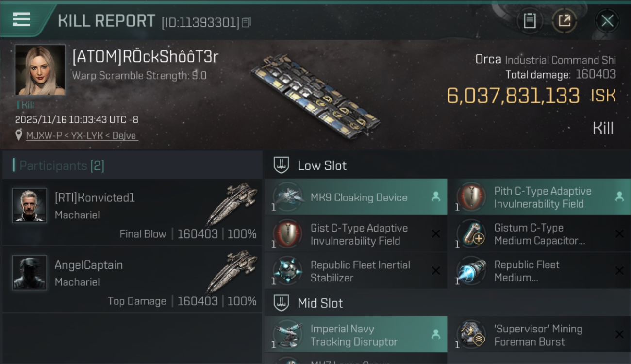Click the Konvicted1 pilot portrait
The image size is (631, 364).
(x=30, y=206)
